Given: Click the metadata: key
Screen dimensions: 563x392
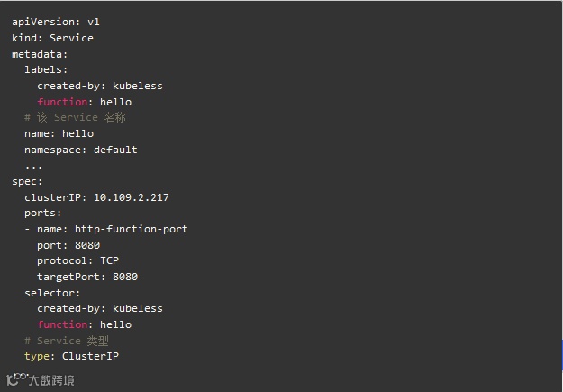Looking at the screenshot, I should 40,54.
